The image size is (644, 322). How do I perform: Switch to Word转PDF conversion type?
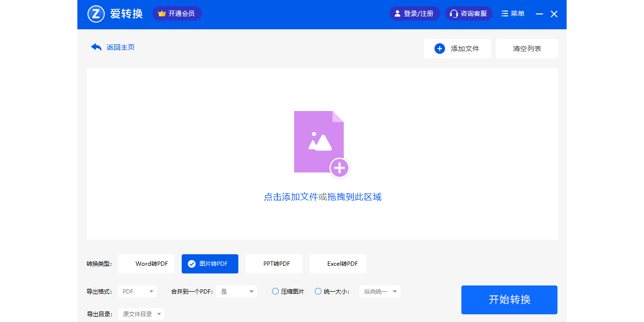click(146, 264)
